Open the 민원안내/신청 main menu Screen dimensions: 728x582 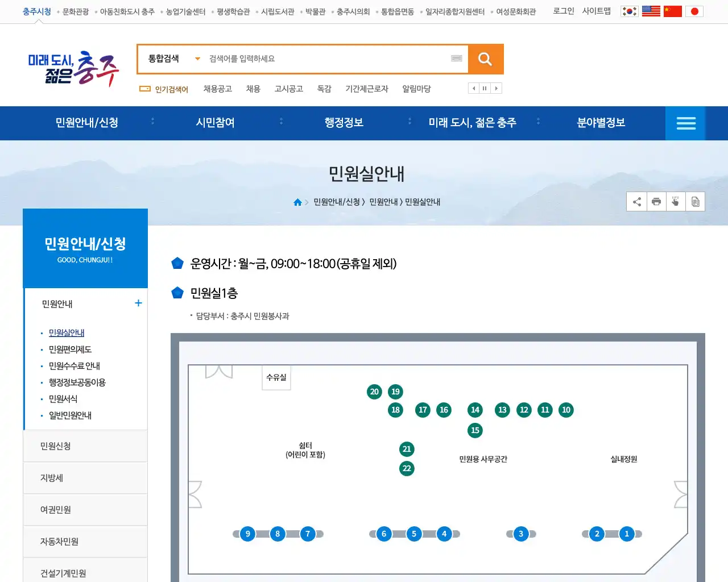click(x=87, y=123)
